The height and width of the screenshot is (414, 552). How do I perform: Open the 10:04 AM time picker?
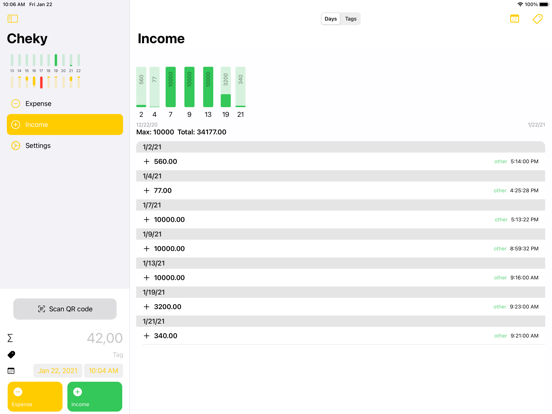coord(104,371)
